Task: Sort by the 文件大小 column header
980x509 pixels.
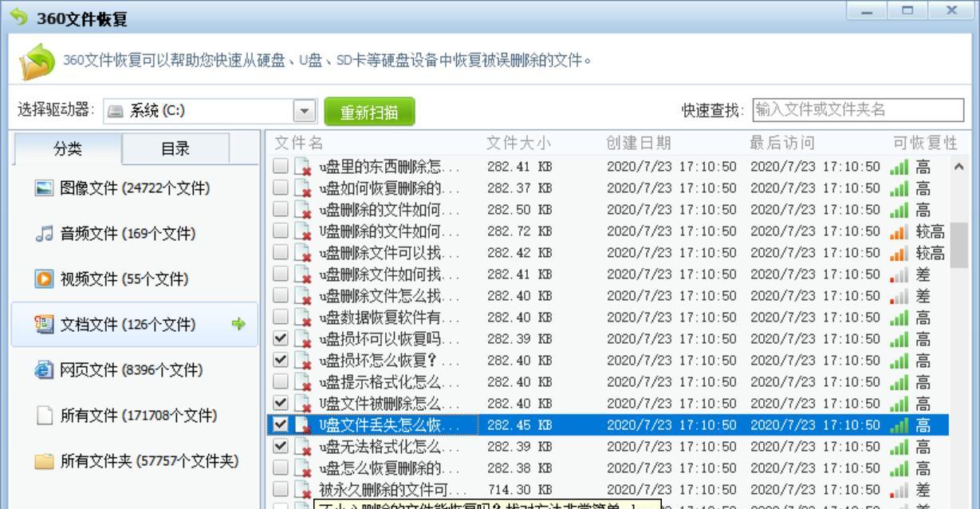Action: pyautogui.click(x=519, y=143)
